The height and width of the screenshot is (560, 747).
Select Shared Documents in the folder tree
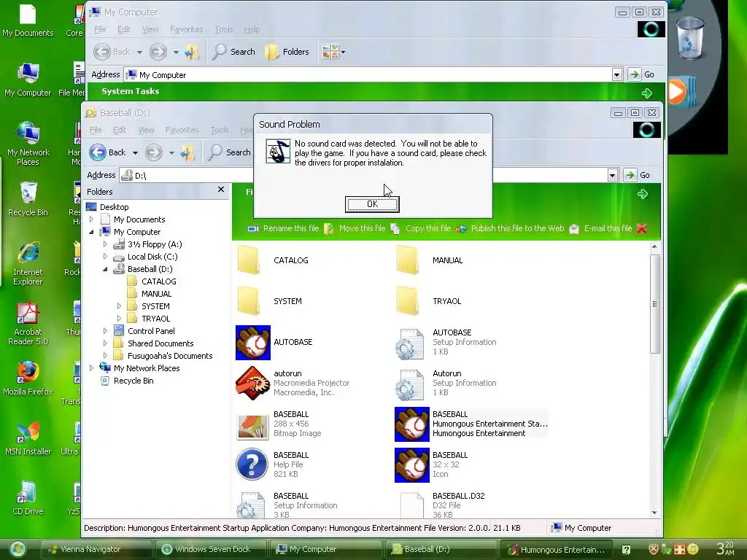point(160,343)
